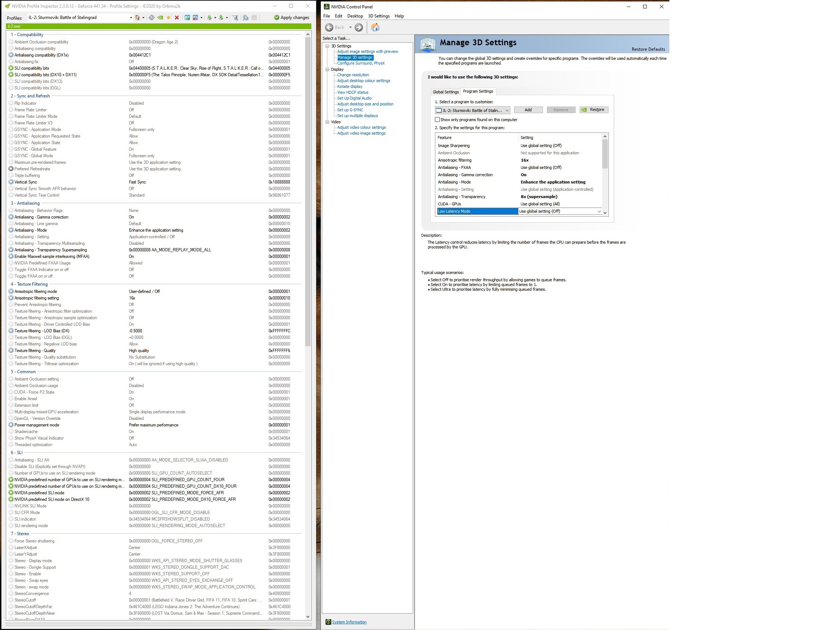This screenshot has height=630, width=840.
Task: Switch to the Global Settings tab
Action: [x=446, y=92]
